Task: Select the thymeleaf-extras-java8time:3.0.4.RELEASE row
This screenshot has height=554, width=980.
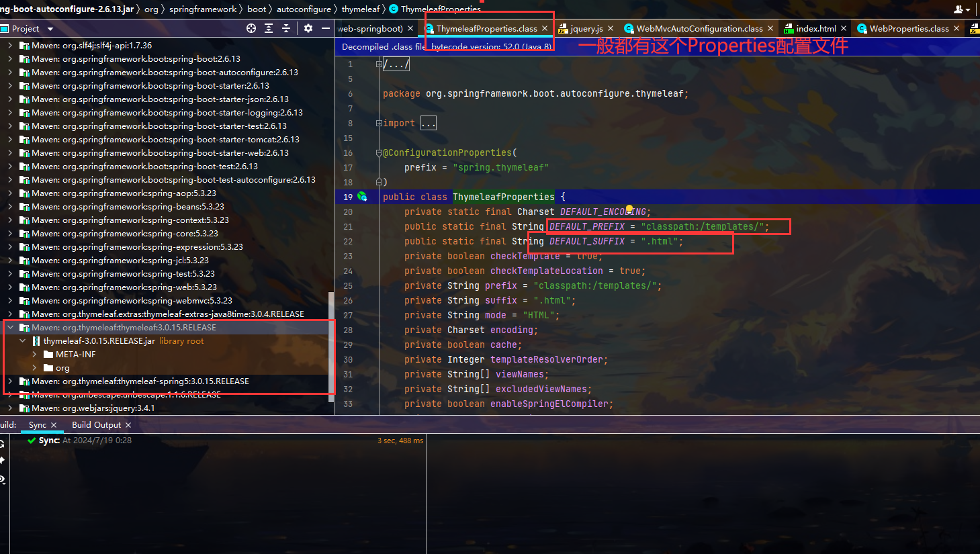Action: coord(164,314)
